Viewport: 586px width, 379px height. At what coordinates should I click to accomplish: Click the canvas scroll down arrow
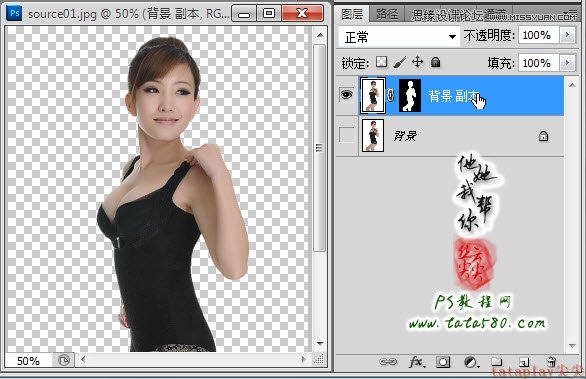(x=320, y=343)
